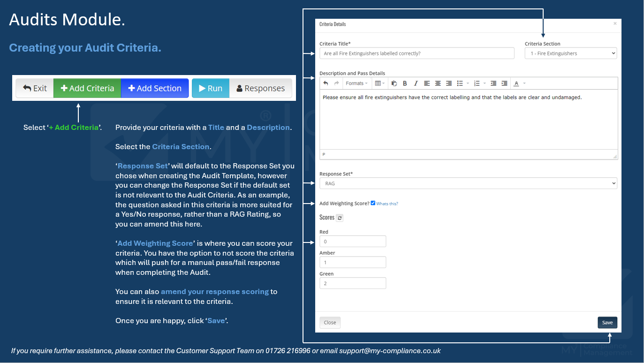Click the Close button in the dialog footer

[x=330, y=323]
